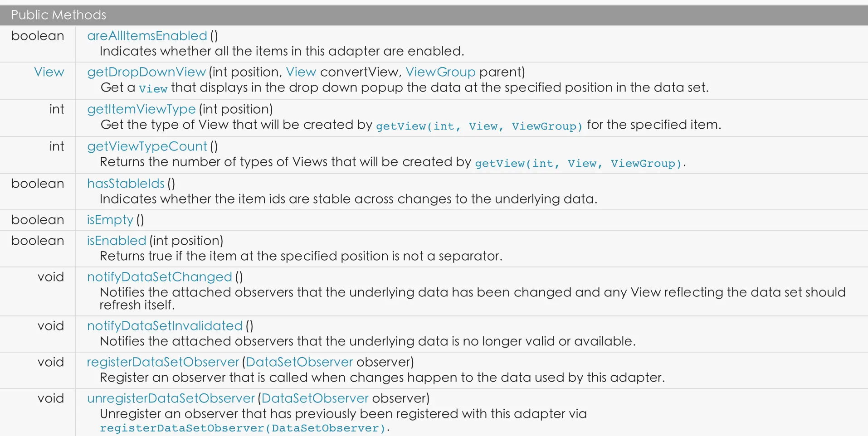Open the getDropDownView method link
Image resolution: width=868 pixels, height=436 pixels.
point(146,72)
